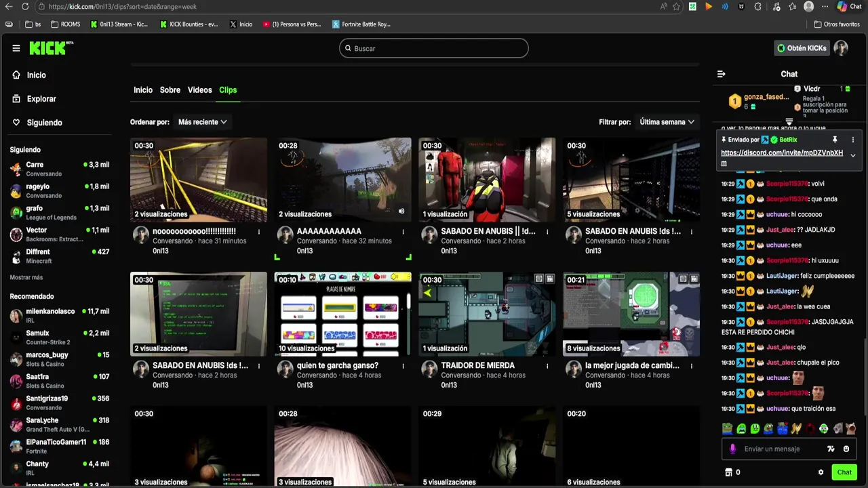This screenshot has width=868, height=488.
Task: Play the 'la mejor jugada de cambi...' clip thumbnail
Action: 631,314
